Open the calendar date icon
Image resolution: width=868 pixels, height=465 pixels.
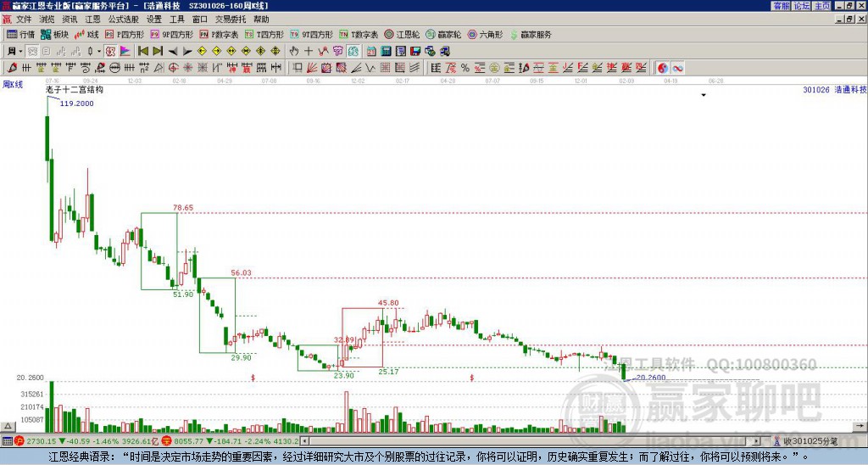pos(371,52)
